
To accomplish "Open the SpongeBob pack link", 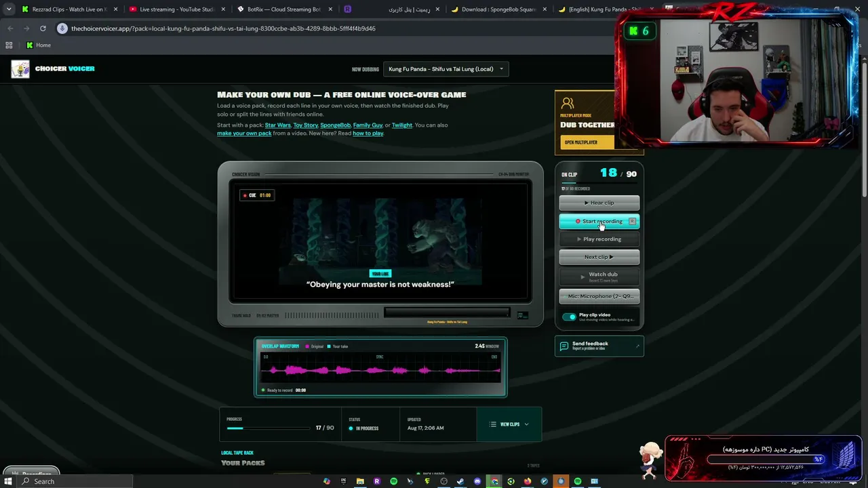I will (336, 125).
